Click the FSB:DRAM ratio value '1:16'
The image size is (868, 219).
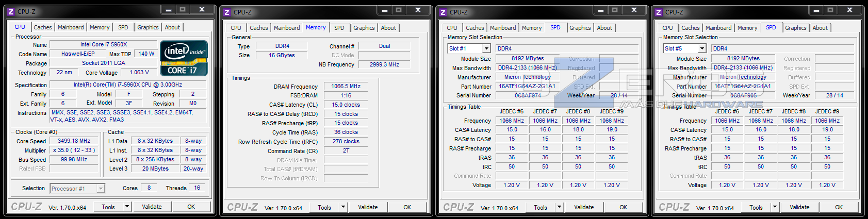346,95
